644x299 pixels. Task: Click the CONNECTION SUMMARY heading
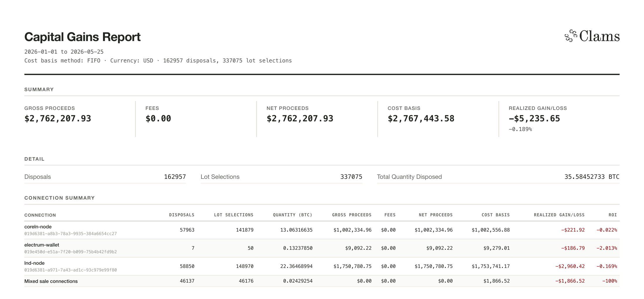pos(59,198)
